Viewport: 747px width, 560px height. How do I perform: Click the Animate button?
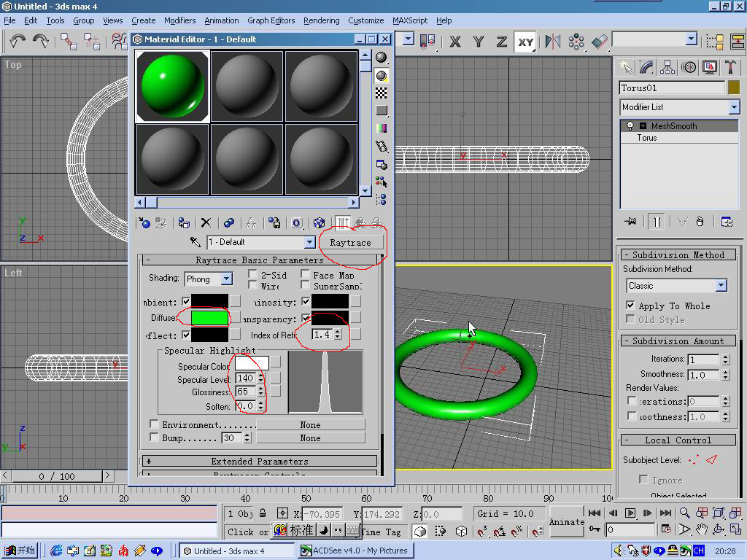[566, 522]
